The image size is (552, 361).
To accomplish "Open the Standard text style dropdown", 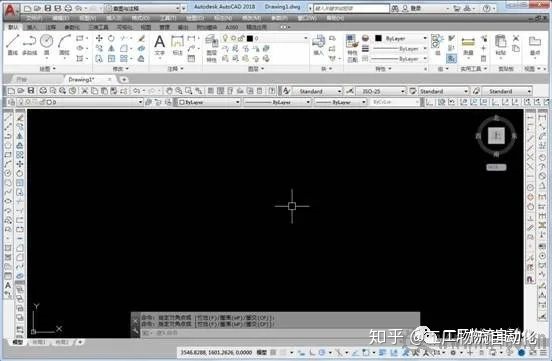I will click(317, 91).
